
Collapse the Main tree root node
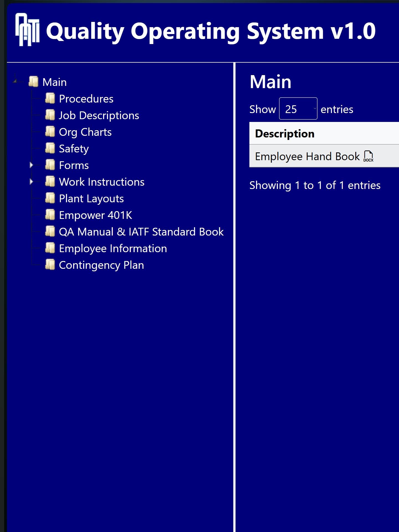pyautogui.click(x=15, y=81)
